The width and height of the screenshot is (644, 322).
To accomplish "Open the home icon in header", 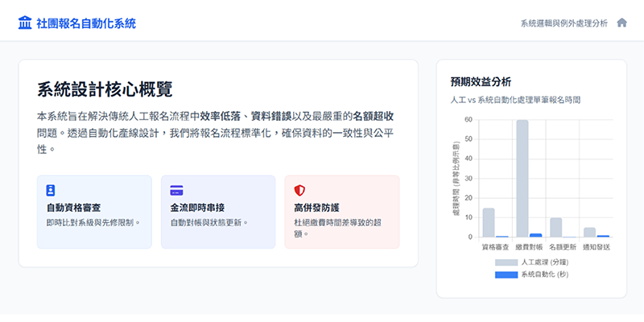I will (621, 23).
